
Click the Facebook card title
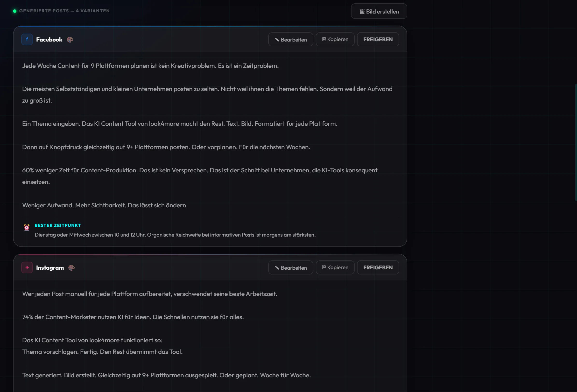[x=49, y=40]
